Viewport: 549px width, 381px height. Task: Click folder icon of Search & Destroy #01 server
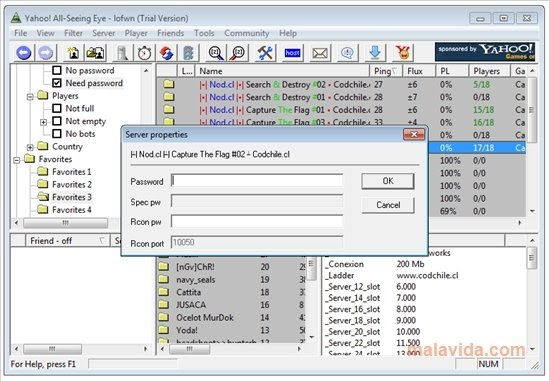(169, 97)
